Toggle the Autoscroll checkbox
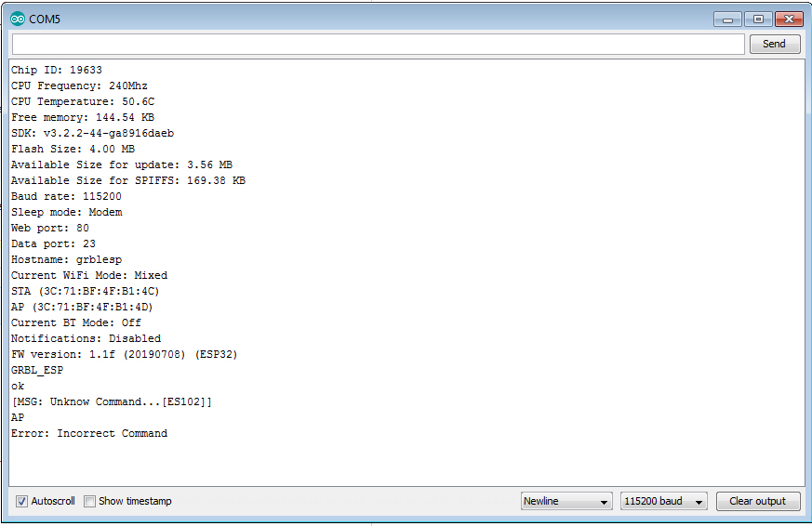812x526 pixels. point(21,501)
